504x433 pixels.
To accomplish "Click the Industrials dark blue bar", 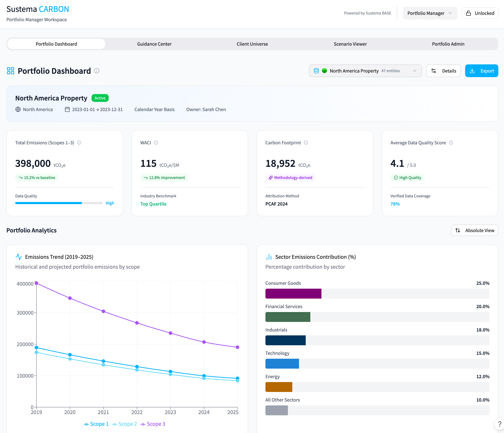I will tap(286, 340).
